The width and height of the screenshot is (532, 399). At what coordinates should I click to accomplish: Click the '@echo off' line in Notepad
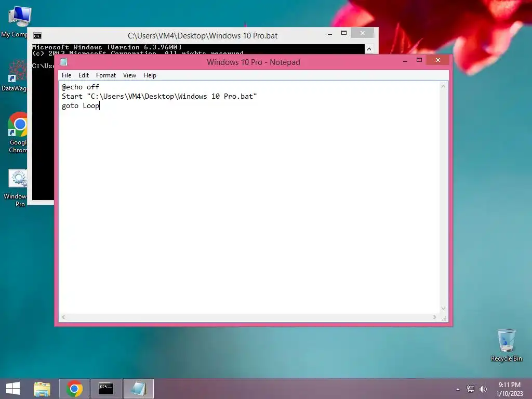81,87
